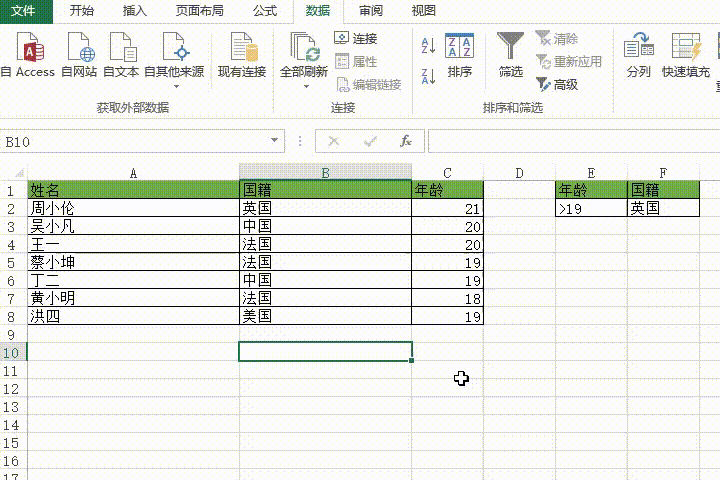Open the Connections button
The width and height of the screenshot is (720, 480).
(x=356, y=38)
